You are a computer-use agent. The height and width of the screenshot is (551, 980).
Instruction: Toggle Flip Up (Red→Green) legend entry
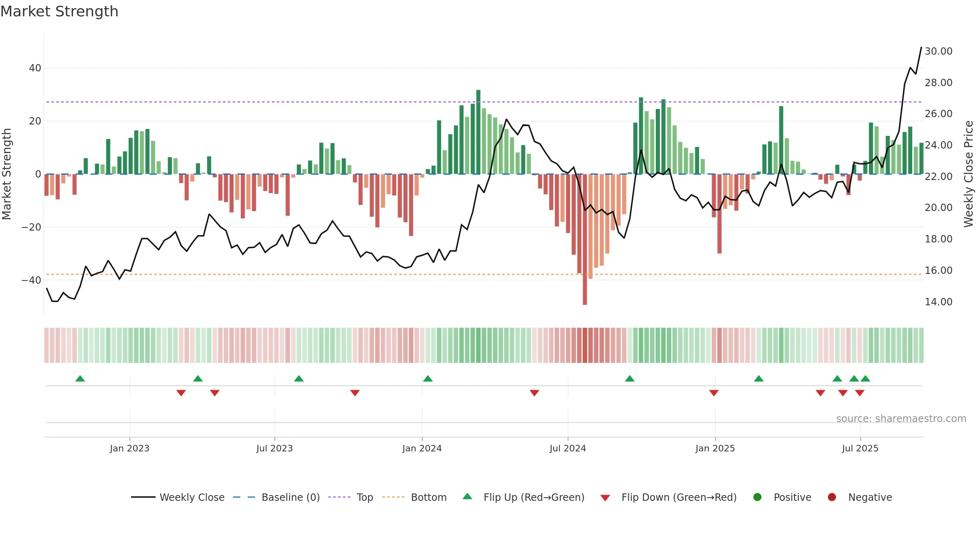click(523, 497)
